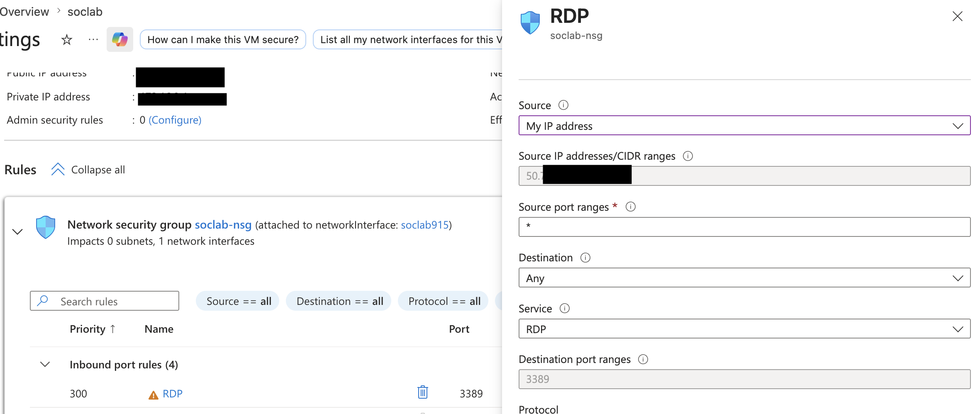The width and height of the screenshot is (980, 414).
Task: Click the Destination port ranges info icon
Action: [x=643, y=359]
